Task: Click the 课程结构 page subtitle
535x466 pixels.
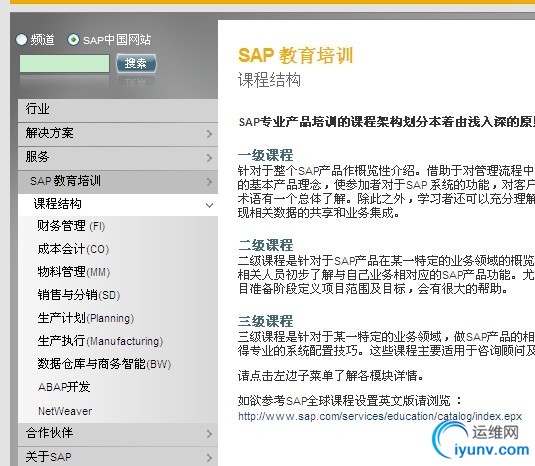Action: [269, 80]
